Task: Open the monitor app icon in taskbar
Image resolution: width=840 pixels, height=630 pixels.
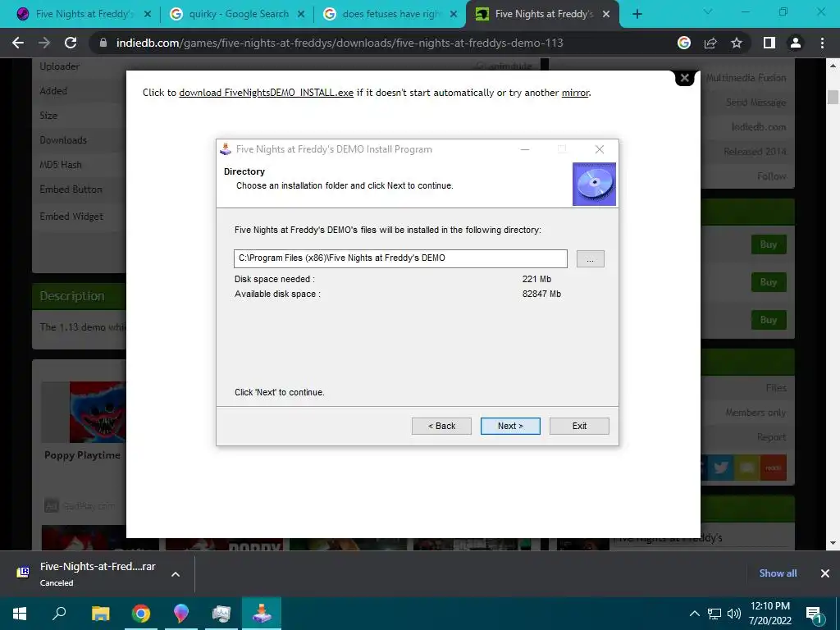Action: point(221,614)
